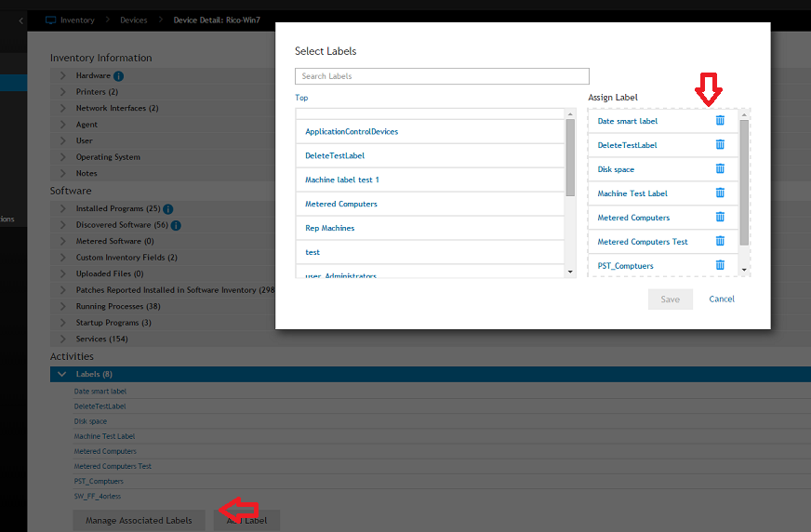Remove DeleteTestLabel using its trash icon
The image size is (811, 532).
click(720, 145)
